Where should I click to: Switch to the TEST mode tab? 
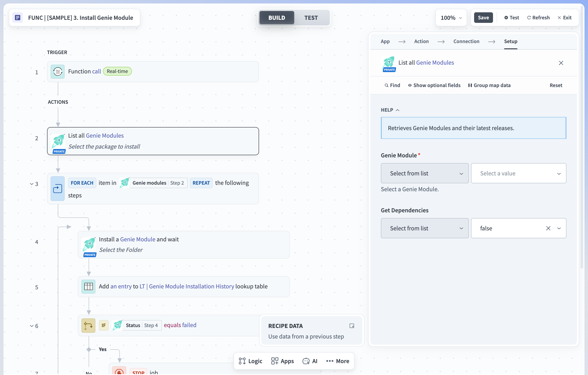click(311, 18)
